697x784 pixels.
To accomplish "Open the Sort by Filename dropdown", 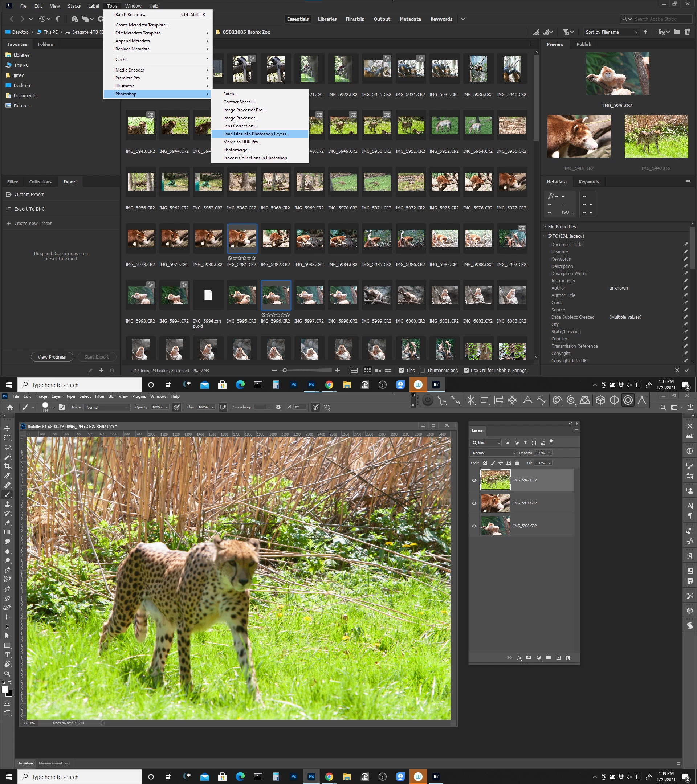I will 611,32.
